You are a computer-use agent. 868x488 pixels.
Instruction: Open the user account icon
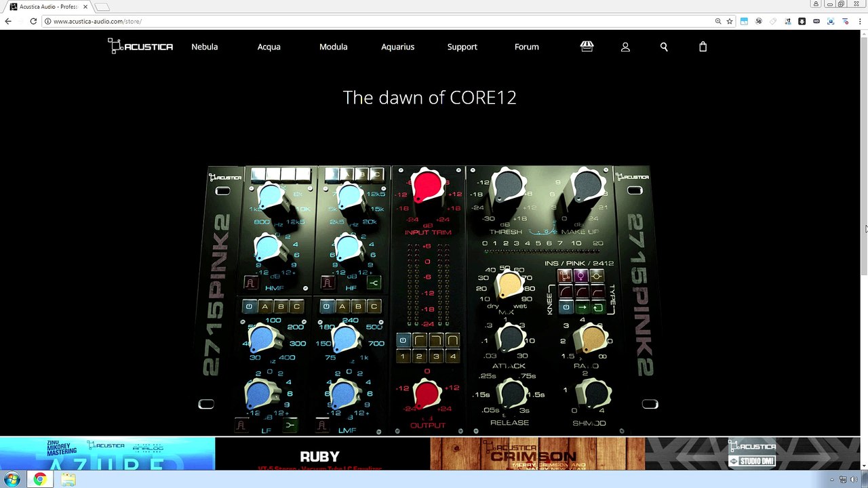click(625, 47)
